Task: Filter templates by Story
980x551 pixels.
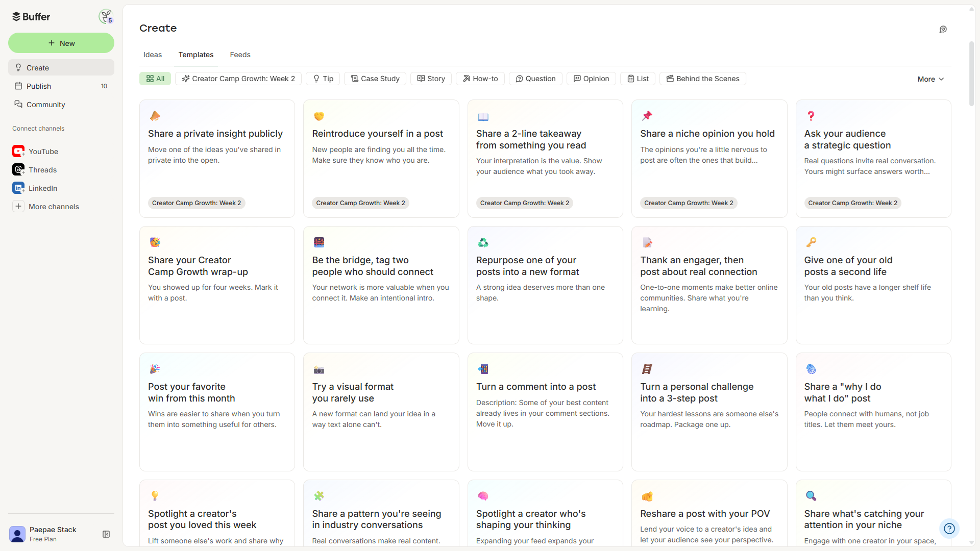Action: click(431, 79)
